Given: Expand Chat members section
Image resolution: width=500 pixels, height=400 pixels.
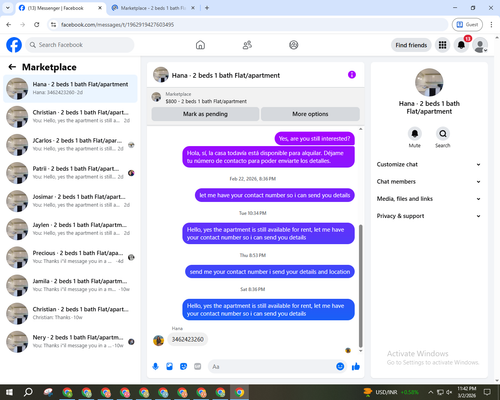Looking at the screenshot, I should [x=429, y=182].
